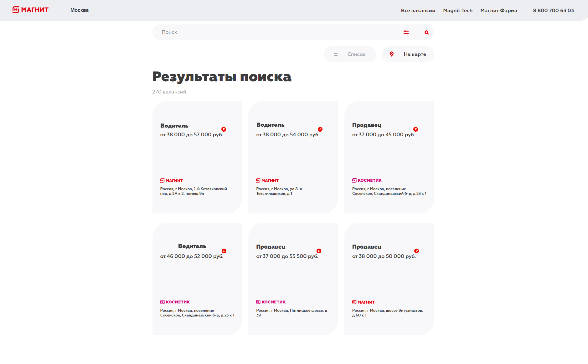Click ruble icon beside 45 000 руб.
This screenshot has width=588, height=364.
coord(415,129)
